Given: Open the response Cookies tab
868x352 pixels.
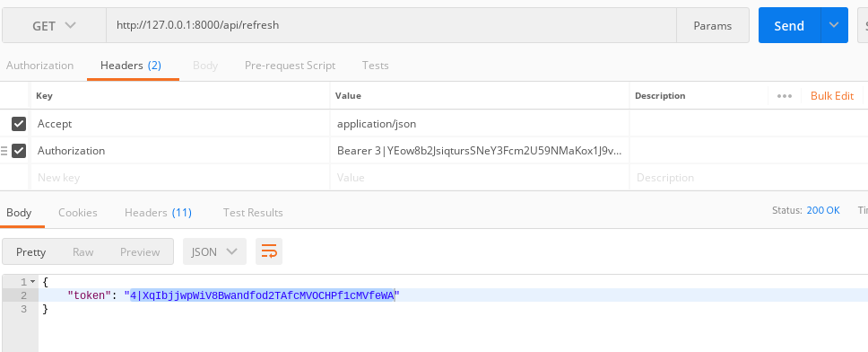Looking at the screenshot, I should pyautogui.click(x=78, y=213).
